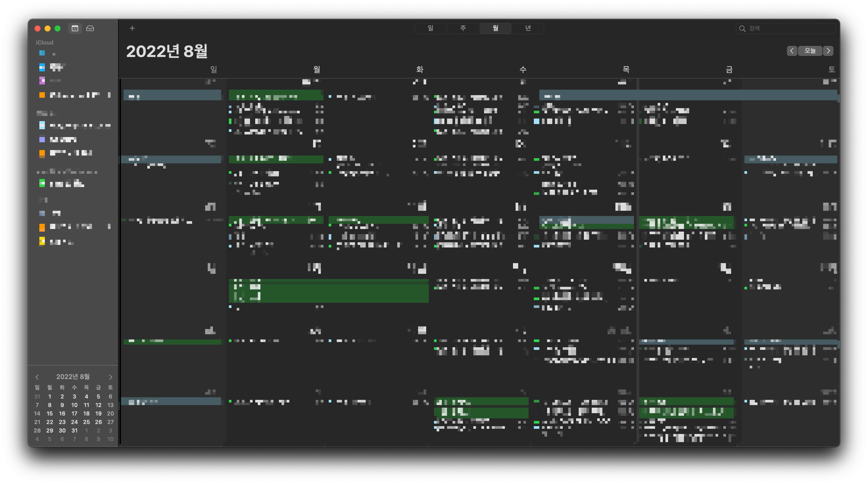Click mini calendar next month chevron
Viewport: 868px width, 484px height.
point(110,377)
